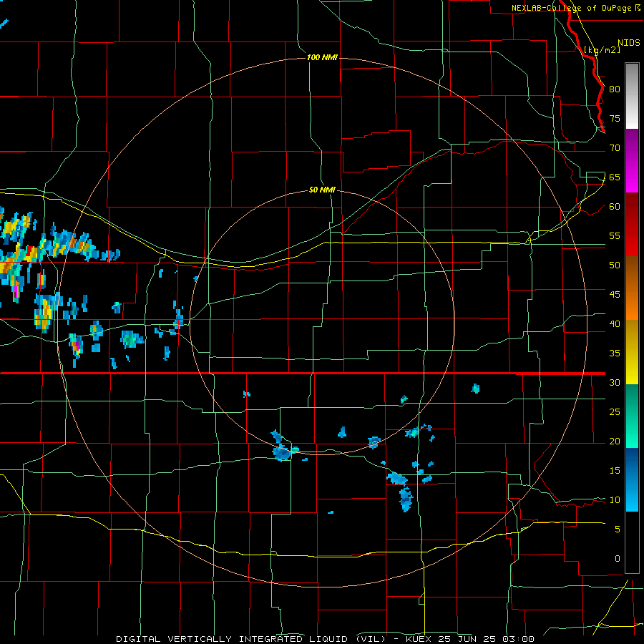Click the red segment of the color bar
The image size is (644, 644).
(x=632, y=225)
